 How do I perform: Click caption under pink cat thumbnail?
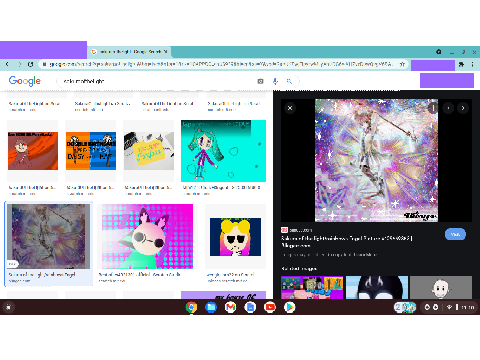pos(140,274)
